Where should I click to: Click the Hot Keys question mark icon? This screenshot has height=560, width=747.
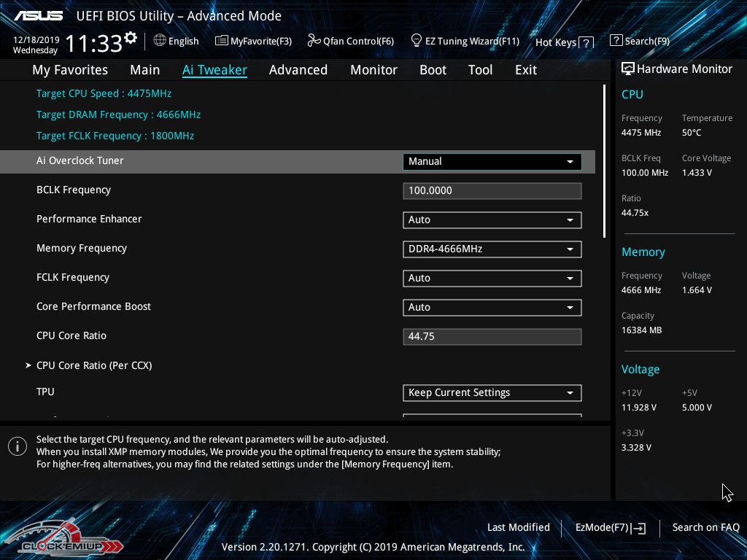(x=586, y=43)
